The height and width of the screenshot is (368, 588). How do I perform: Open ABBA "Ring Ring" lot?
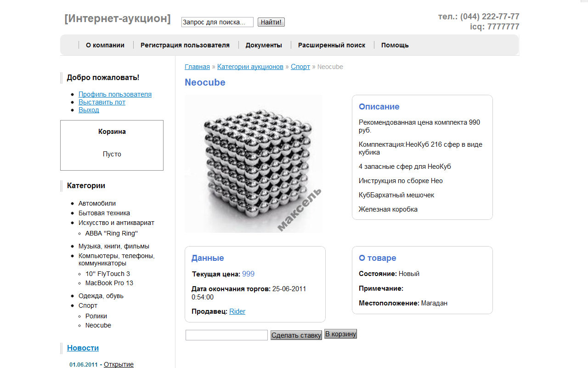point(112,233)
